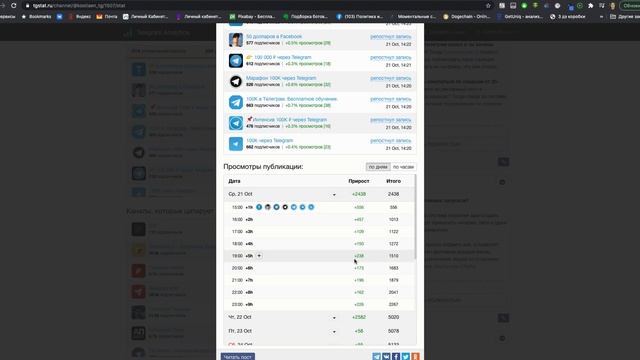The width and height of the screenshot is (640, 360).
Task: Open the browser extensions puzzle icon
Action: point(591,6)
